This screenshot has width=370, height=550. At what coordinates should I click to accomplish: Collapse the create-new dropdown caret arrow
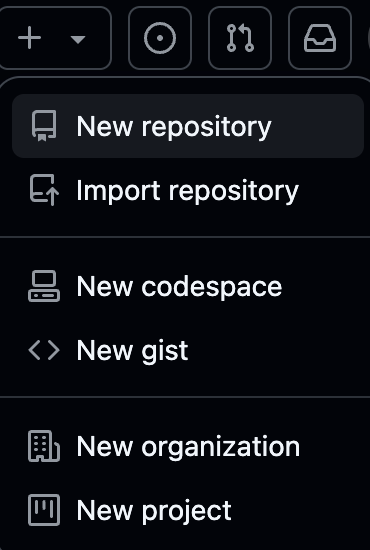point(78,39)
